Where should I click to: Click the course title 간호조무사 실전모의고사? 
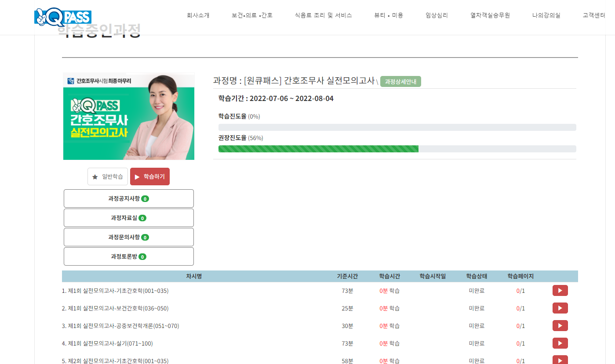tap(294, 81)
